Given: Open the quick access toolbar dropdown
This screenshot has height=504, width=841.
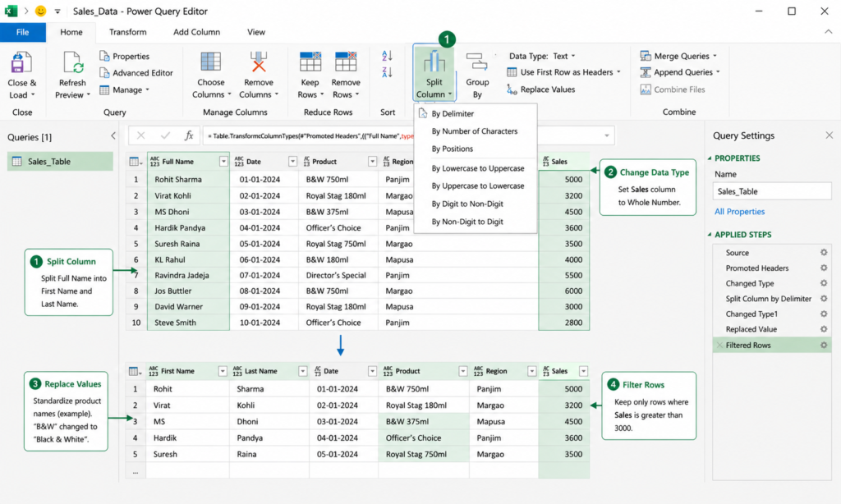Looking at the screenshot, I should (x=57, y=11).
